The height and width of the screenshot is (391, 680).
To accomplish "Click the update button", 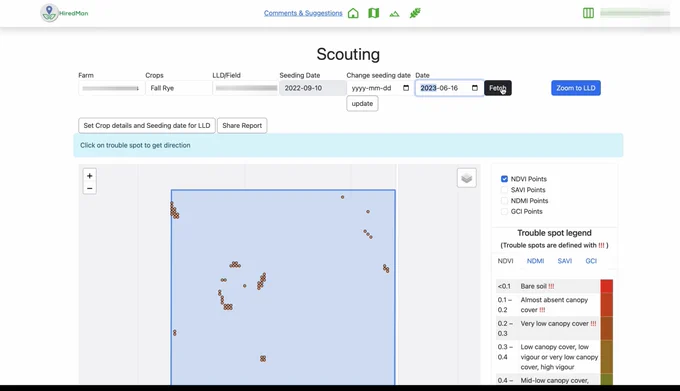I will pyautogui.click(x=362, y=104).
